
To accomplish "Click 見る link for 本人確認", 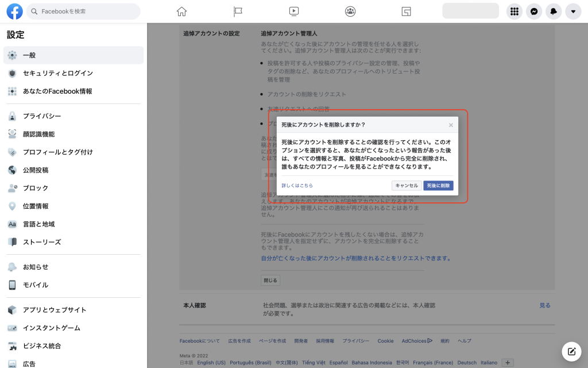I will pos(545,306).
